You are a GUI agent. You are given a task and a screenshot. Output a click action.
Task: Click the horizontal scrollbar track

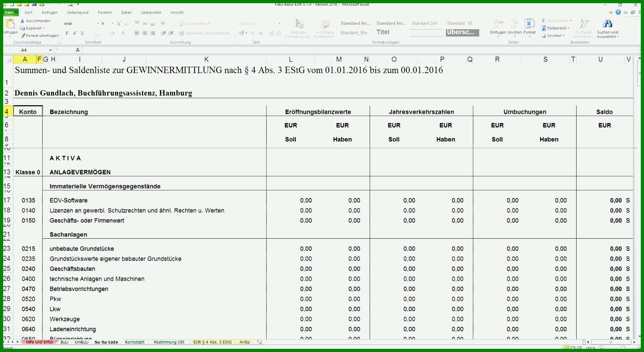tap(611, 342)
